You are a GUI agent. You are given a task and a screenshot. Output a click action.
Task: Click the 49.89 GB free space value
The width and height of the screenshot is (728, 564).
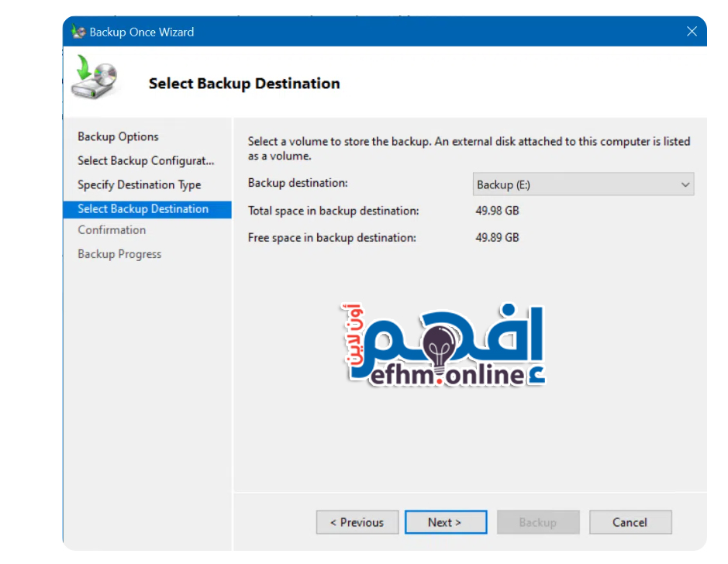click(497, 237)
